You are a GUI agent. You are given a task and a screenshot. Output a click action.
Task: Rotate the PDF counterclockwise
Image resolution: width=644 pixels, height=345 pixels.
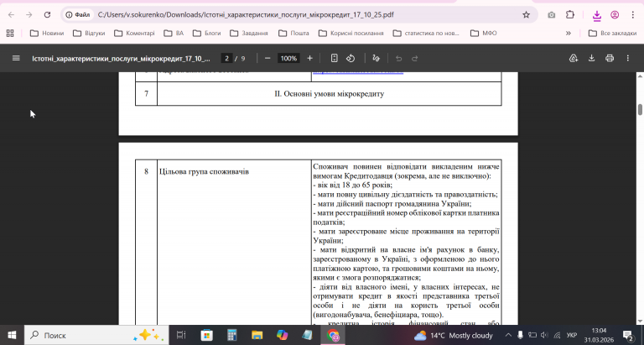[351, 59]
